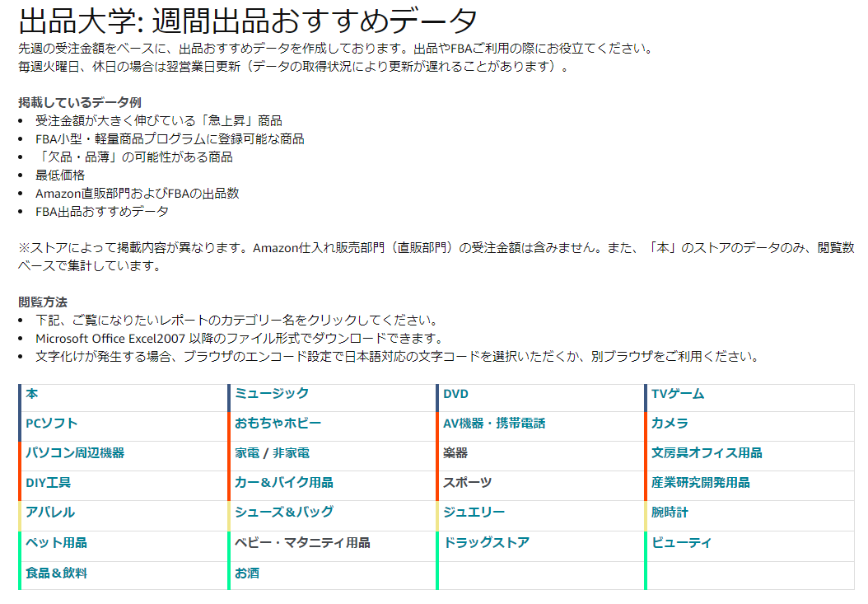Open AV機器・携帯電話 category data
Image resolution: width=868 pixels, height=604 pixels.
[x=494, y=424]
